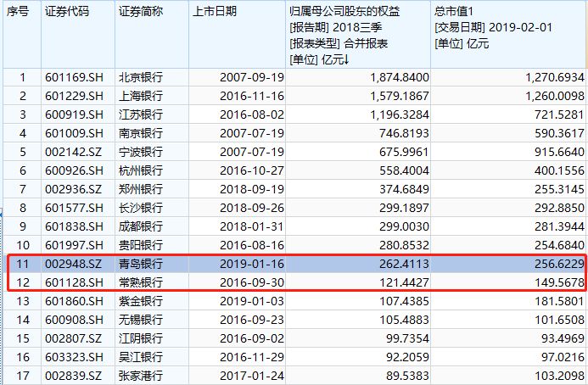Select code 601169.SH cell
The image size is (588, 385).
pyautogui.click(x=74, y=78)
